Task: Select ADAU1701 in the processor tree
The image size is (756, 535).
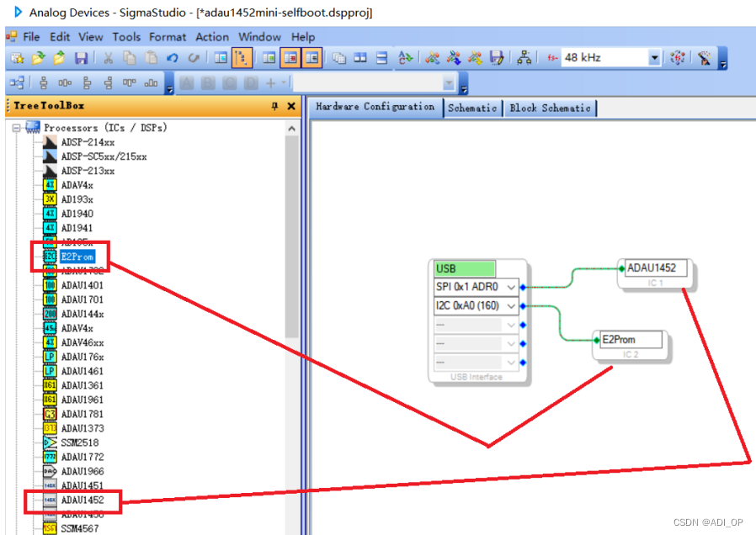Action: (82, 299)
